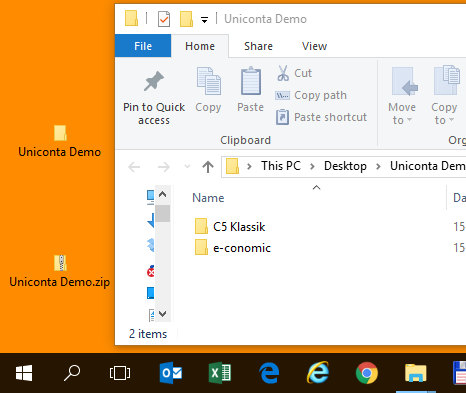
Task: Click Dropbox icon in navigation pane
Action: pos(151,245)
